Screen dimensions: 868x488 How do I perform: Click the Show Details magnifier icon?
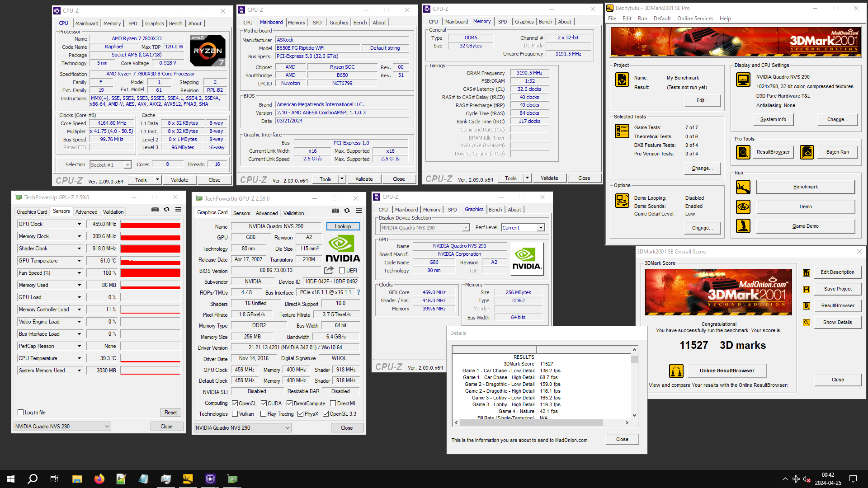[807, 323]
